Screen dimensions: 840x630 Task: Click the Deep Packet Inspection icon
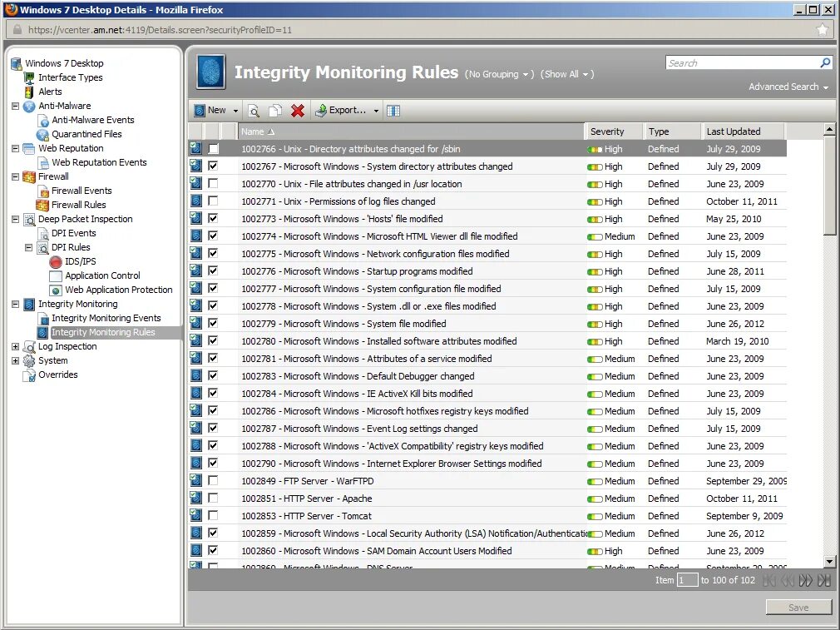(29, 220)
